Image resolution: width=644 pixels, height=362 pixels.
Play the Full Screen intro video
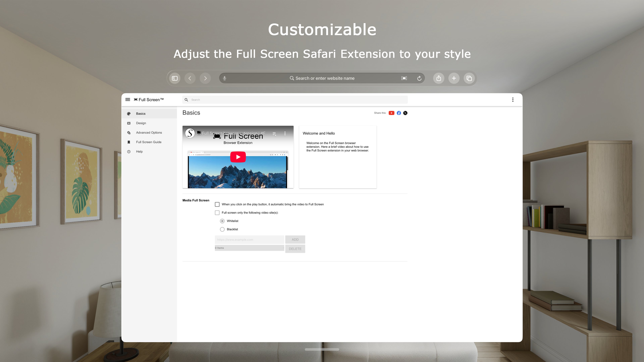pyautogui.click(x=238, y=157)
